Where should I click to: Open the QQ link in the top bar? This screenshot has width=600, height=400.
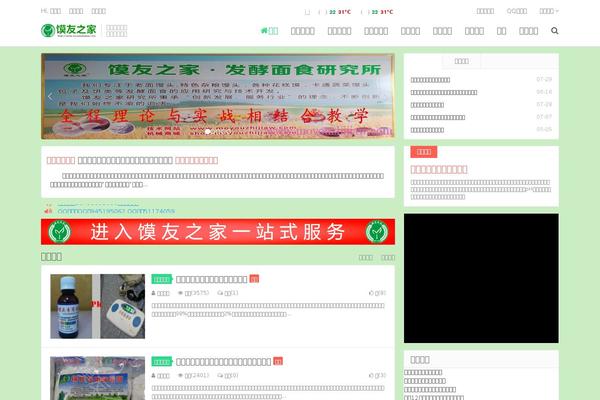517,11
